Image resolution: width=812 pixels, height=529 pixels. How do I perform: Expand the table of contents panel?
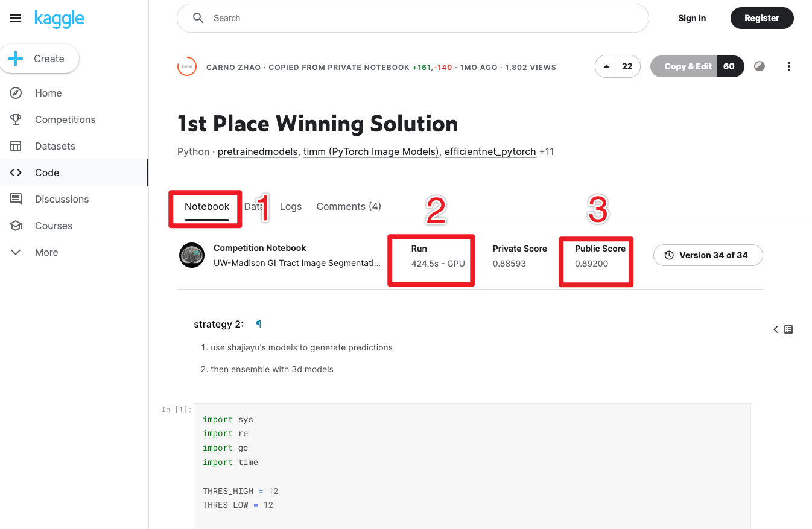[x=783, y=329]
